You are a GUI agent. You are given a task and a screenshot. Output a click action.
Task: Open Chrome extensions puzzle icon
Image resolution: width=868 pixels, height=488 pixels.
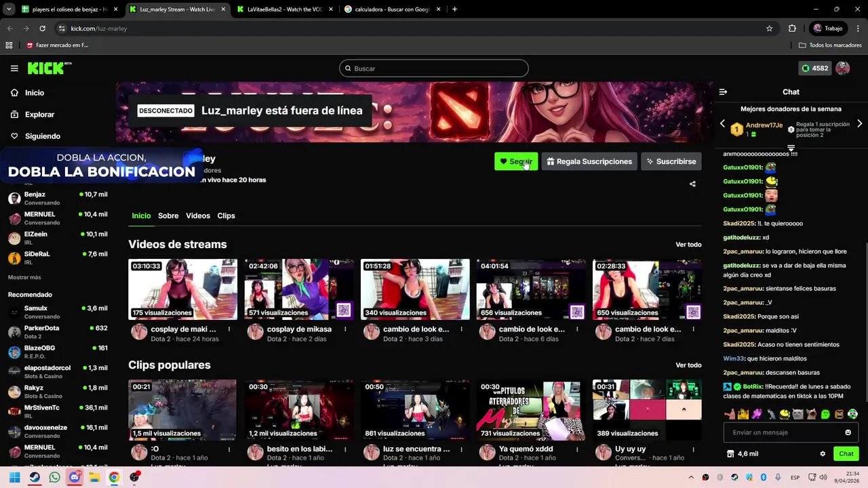pos(792,28)
